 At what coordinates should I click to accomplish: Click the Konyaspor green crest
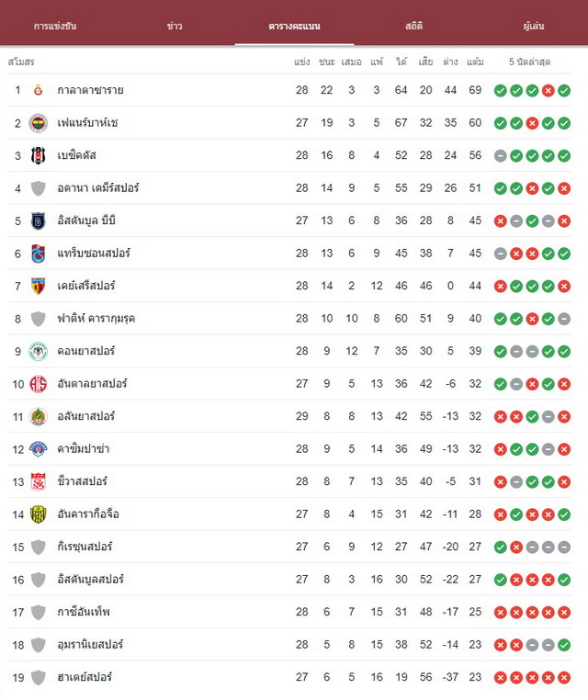click(x=39, y=351)
